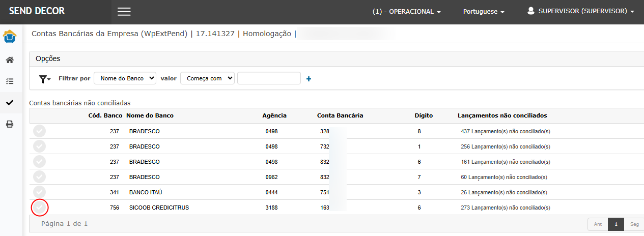This screenshot has width=644, height=236.
Task: Open the printer sidebar icon
Action: pos(10,124)
